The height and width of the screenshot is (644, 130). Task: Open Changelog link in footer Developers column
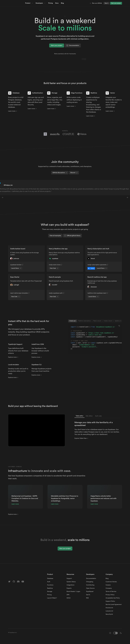point(89,581)
